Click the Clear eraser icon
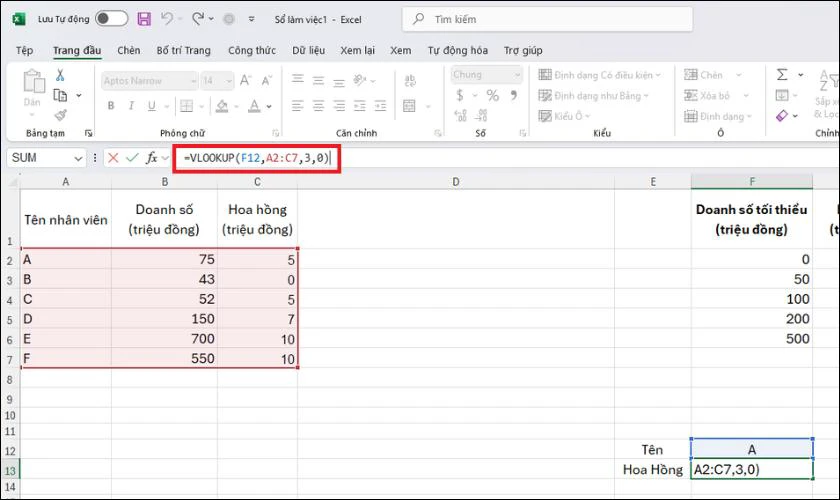The width and height of the screenshot is (840, 500). click(x=782, y=116)
